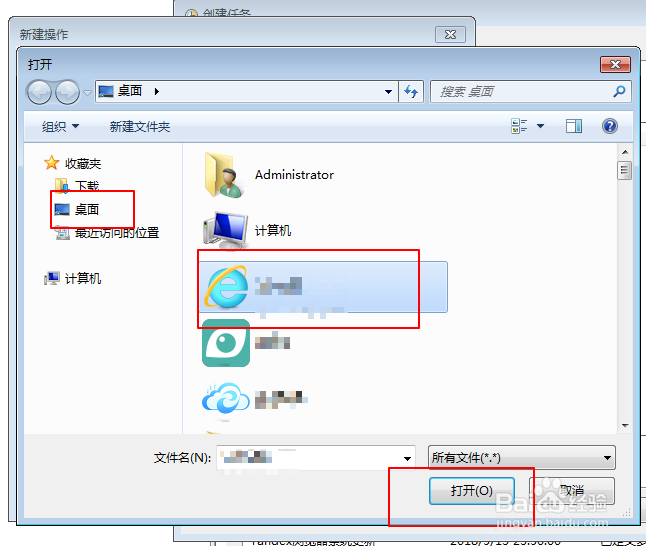
Task: Open the view options dropdown arrow
Action: 541,126
